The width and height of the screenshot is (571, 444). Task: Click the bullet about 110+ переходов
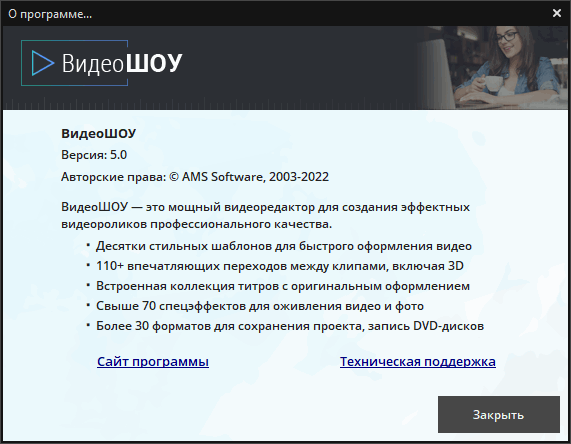tap(280, 266)
